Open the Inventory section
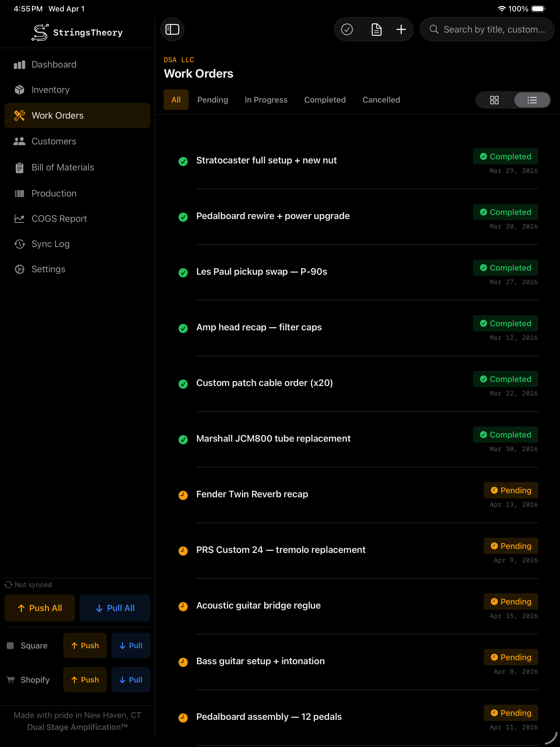The width and height of the screenshot is (560, 747). [50, 90]
